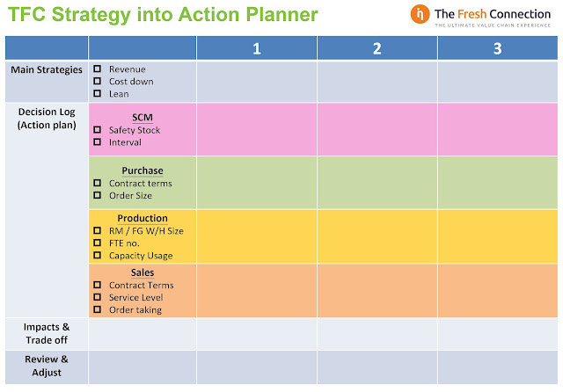Select column 3 header
The image size is (563, 392).
click(x=498, y=48)
